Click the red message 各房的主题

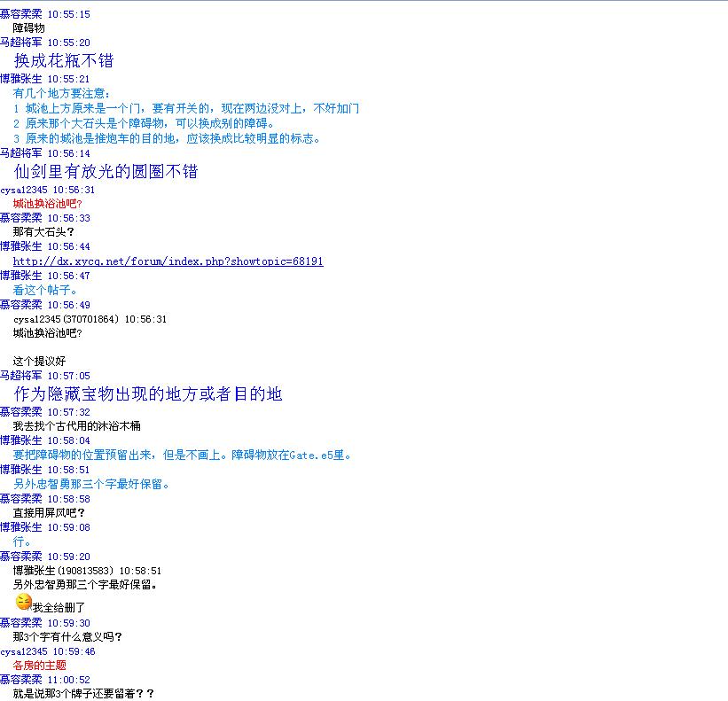click(40, 666)
